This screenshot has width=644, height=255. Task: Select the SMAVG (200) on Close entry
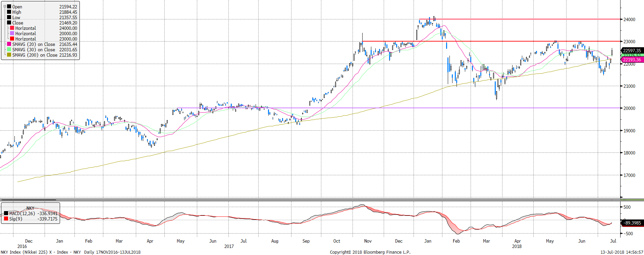pos(35,55)
